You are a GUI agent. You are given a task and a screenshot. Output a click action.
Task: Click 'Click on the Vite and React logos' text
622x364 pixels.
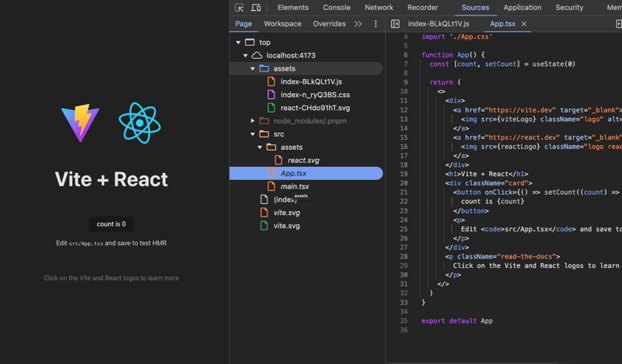[x=111, y=278]
